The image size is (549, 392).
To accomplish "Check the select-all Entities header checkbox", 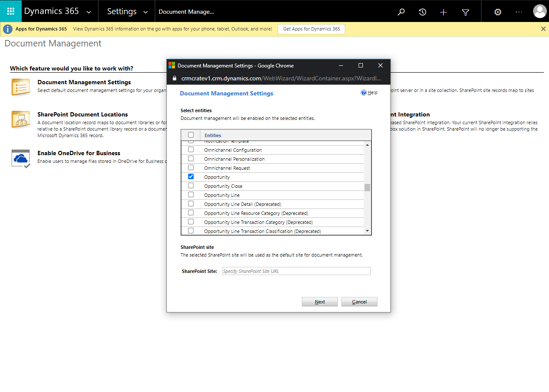I will 190,134.
